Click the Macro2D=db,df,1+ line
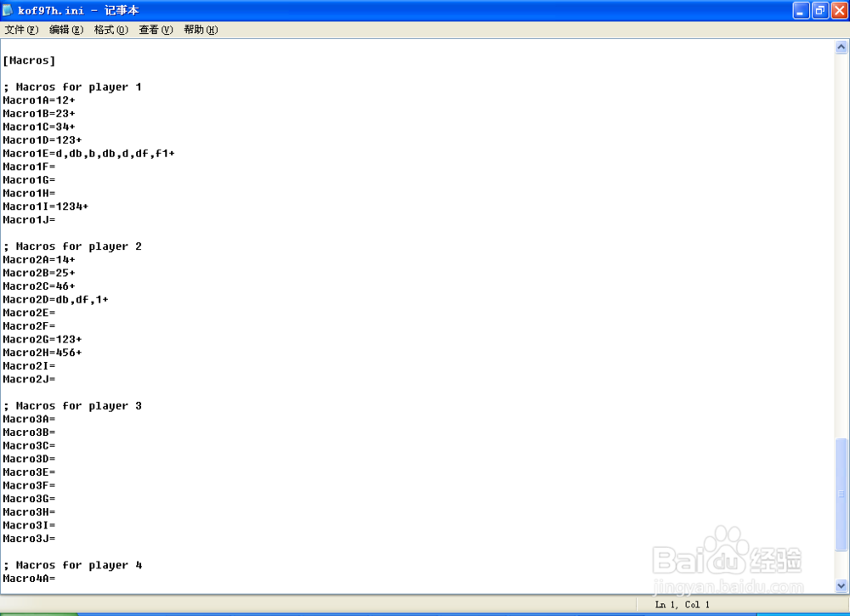The width and height of the screenshot is (850, 616). (x=56, y=300)
